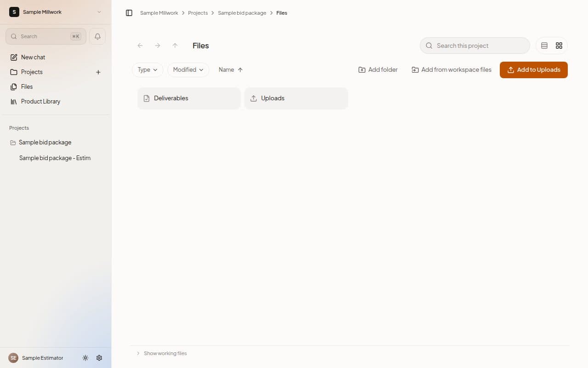Focus the Search this project field

click(475, 46)
